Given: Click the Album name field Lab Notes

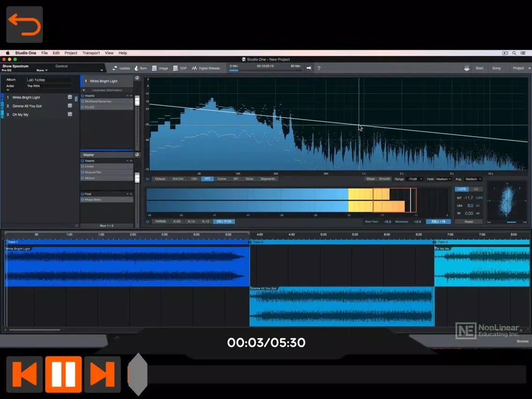Looking at the screenshot, I should [49, 80].
